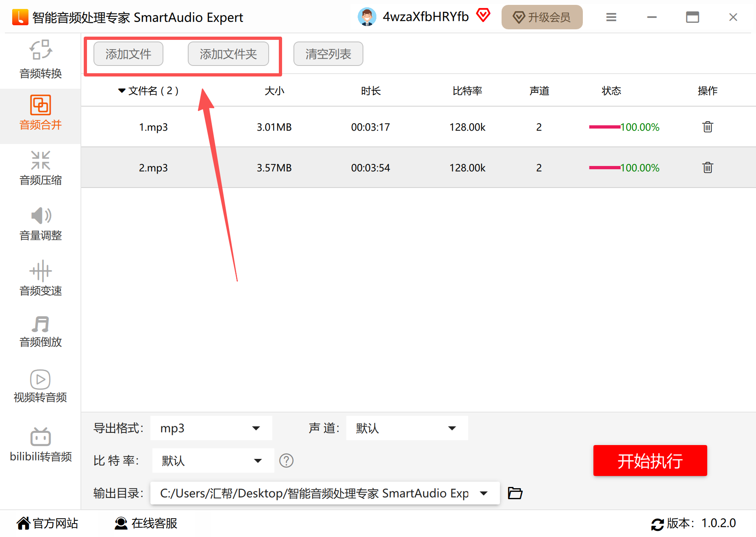Open the 音量调整 volume adjust tool
The image size is (756, 537).
(x=41, y=223)
